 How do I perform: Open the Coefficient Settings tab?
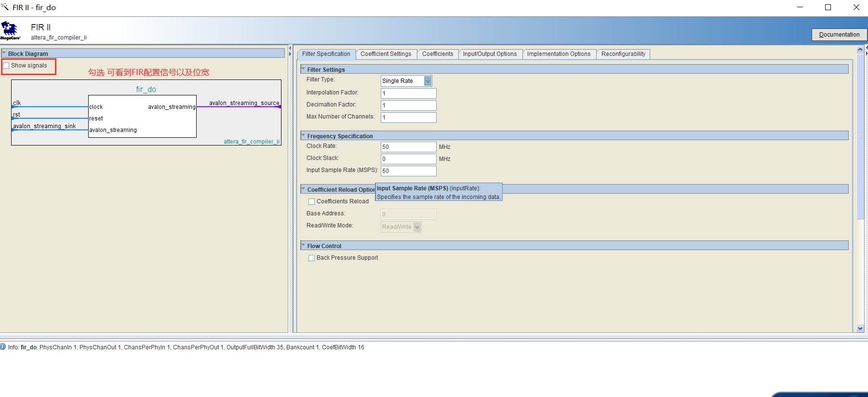(x=386, y=54)
